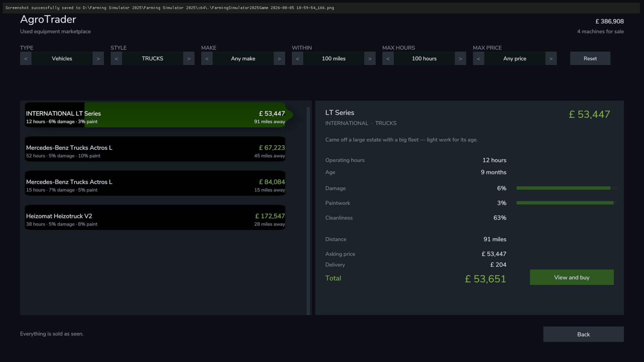Click '45 miles away' on Actros listing
Screen dimensions: 644x362
point(270,156)
